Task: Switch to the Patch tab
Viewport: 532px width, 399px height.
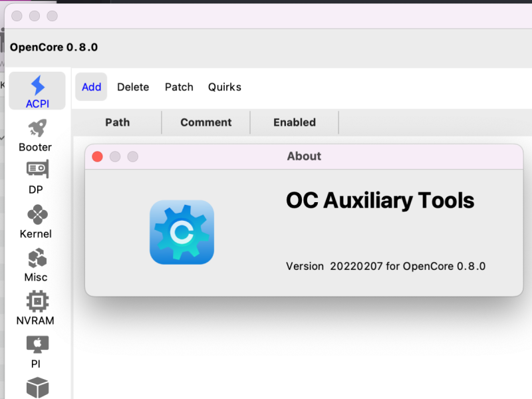Action: (179, 87)
